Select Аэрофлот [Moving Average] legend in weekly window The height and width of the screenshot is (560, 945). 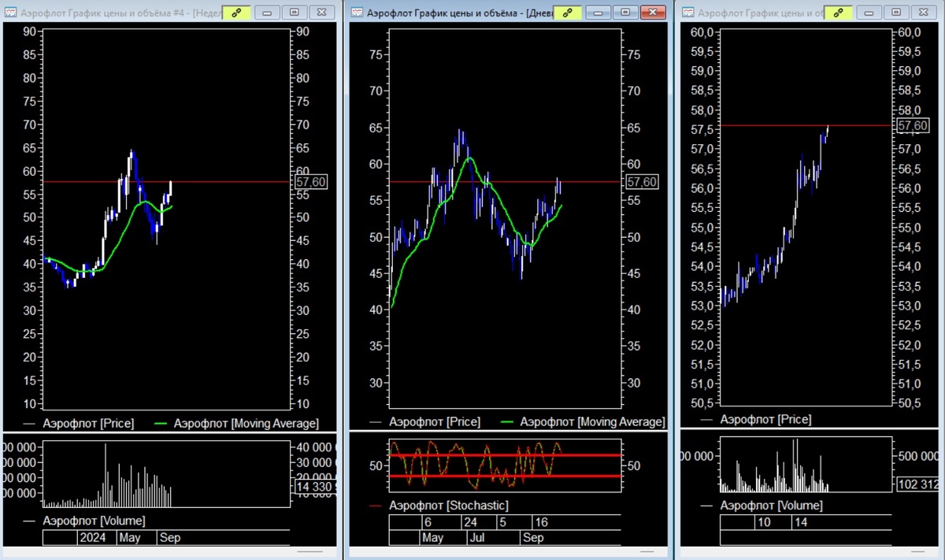coord(246,424)
